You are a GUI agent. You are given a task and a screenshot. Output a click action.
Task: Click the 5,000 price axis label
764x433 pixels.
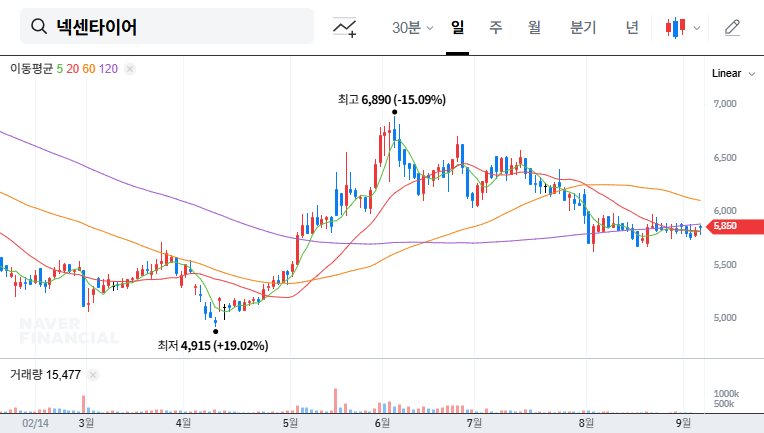click(x=725, y=318)
